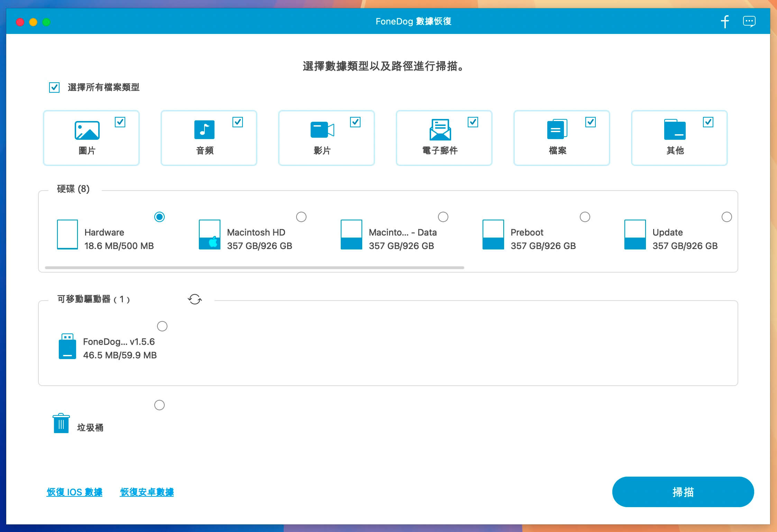The image size is (777, 532).
Task: Click the FoneDog USB drive icon
Action: click(67, 346)
